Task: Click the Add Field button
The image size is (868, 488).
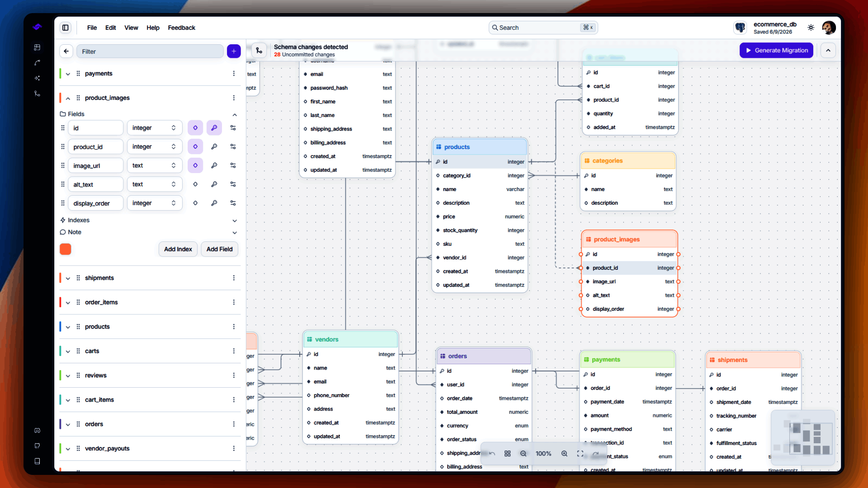Action: [219, 249]
